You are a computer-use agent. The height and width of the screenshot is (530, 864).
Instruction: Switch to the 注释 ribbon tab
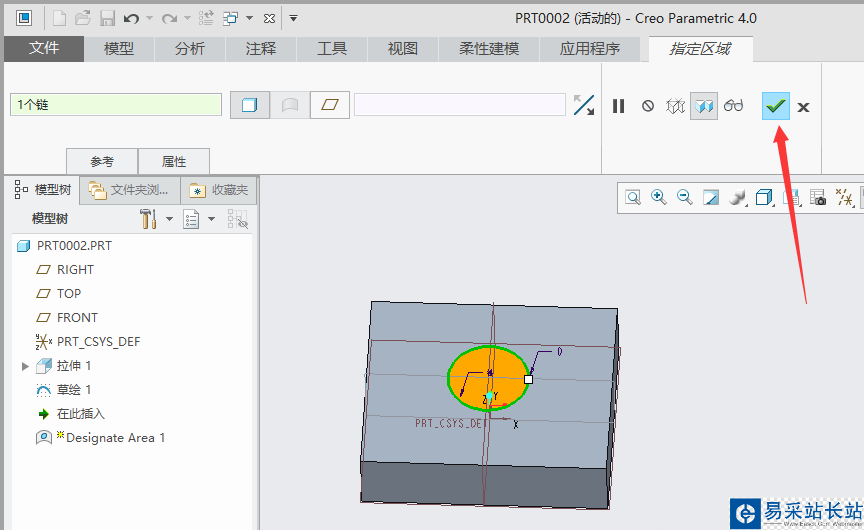(x=261, y=48)
